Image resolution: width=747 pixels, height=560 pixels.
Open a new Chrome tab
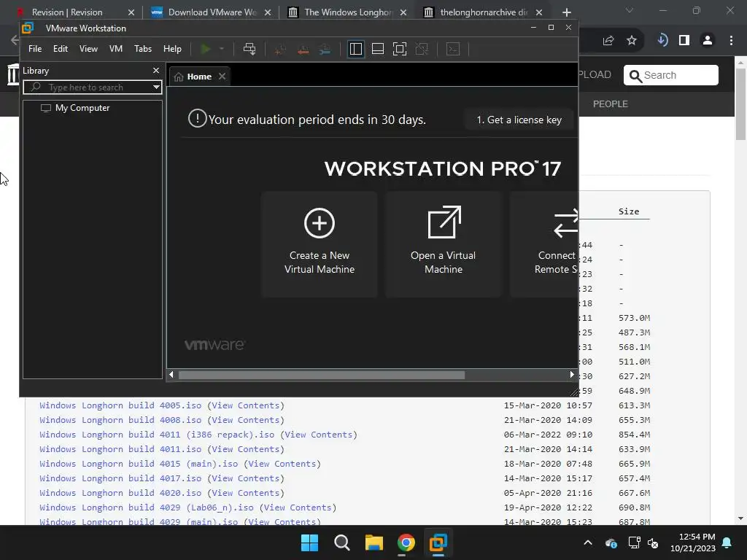(x=566, y=12)
